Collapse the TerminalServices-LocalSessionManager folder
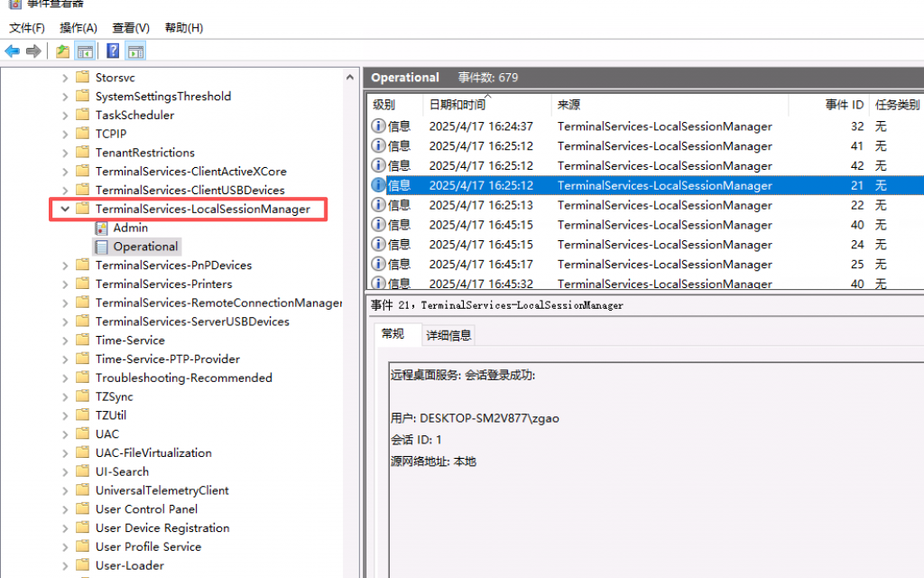This screenshot has width=924, height=578. [x=65, y=209]
